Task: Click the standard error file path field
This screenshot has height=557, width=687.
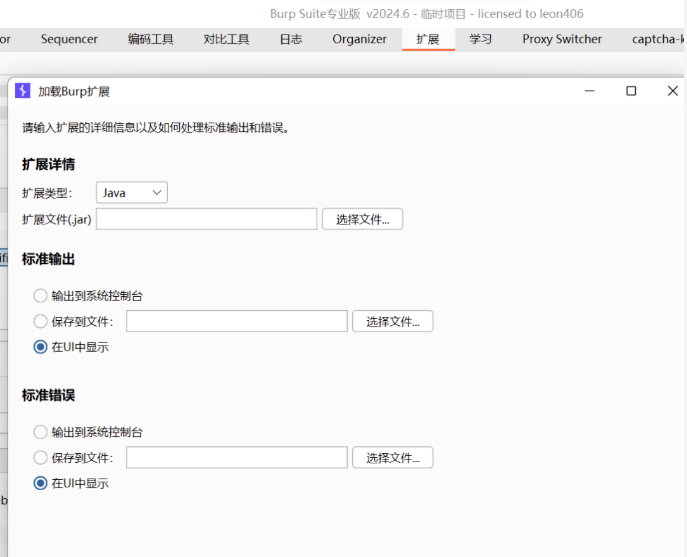Action: [x=237, y=458]
